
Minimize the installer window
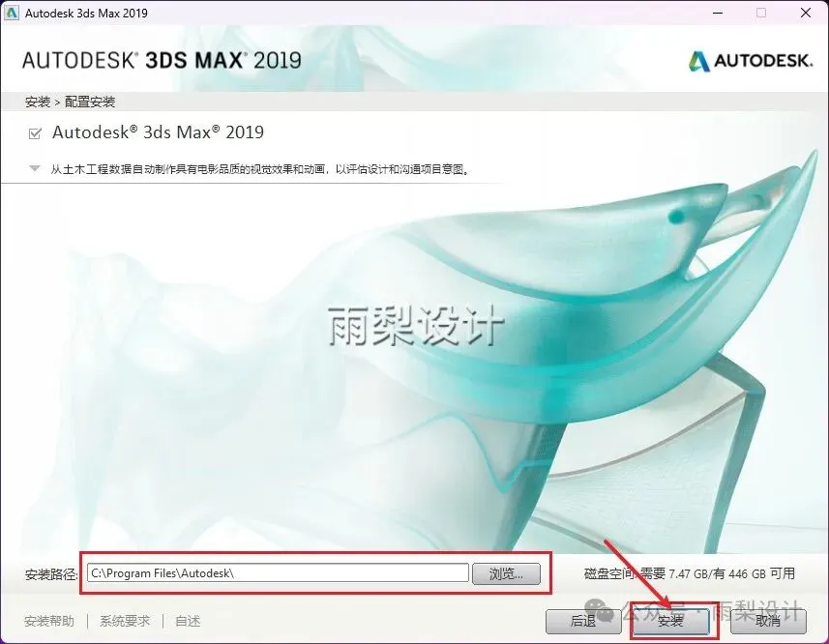[718, 13]
